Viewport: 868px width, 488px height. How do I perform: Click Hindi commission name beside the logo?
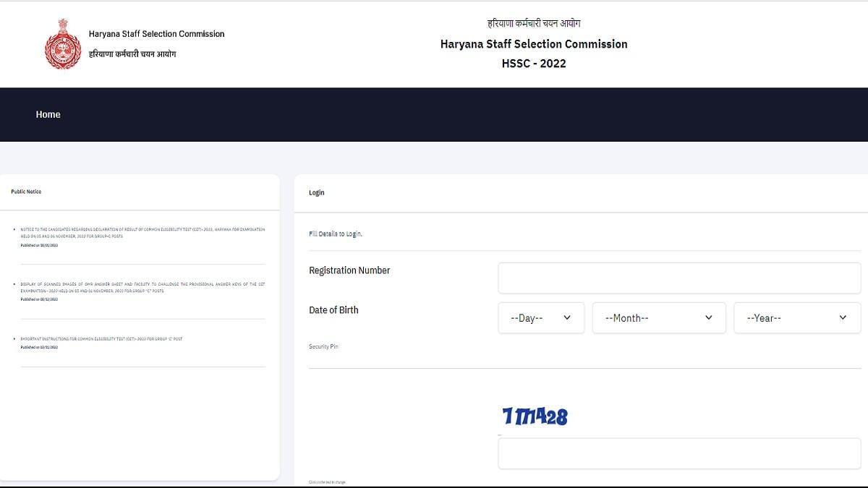(132, 54)
